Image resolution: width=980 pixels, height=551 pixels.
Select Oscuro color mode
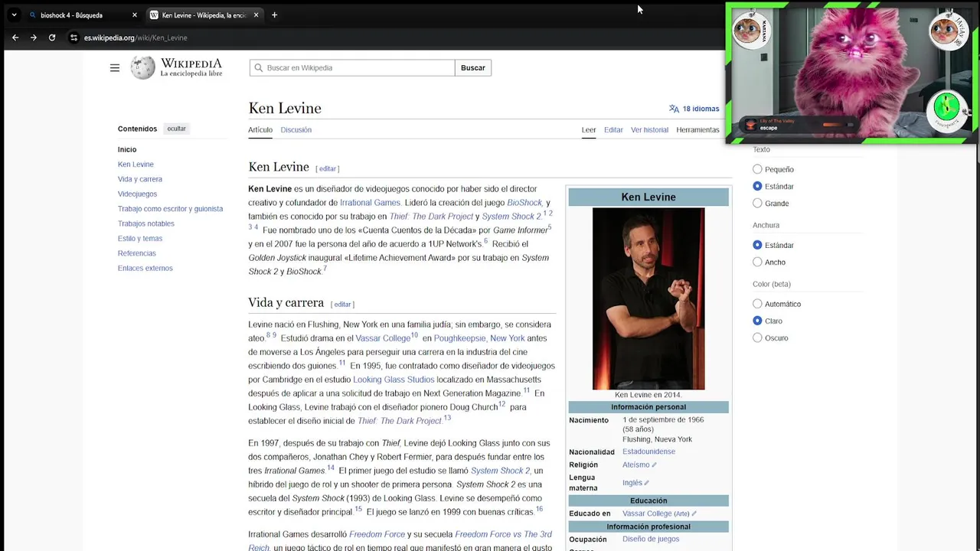click(x=757, y=337)
